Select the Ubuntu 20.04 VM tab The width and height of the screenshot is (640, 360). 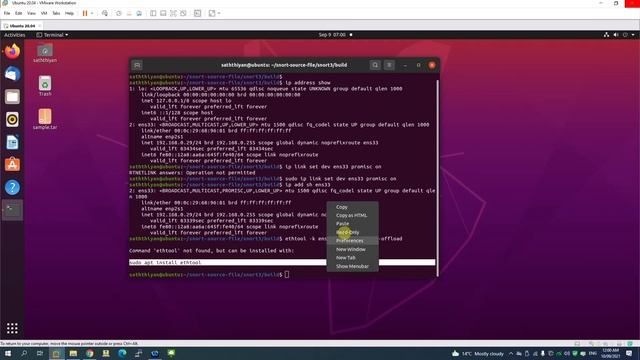[x=22, y=26]
